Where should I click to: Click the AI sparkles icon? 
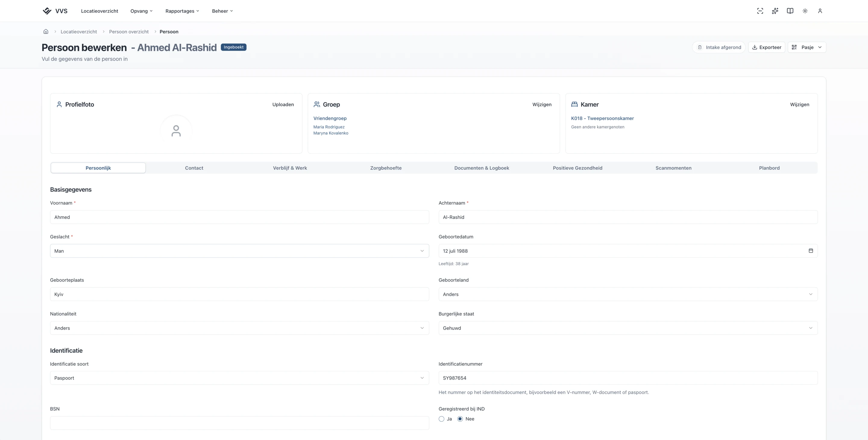775,11
